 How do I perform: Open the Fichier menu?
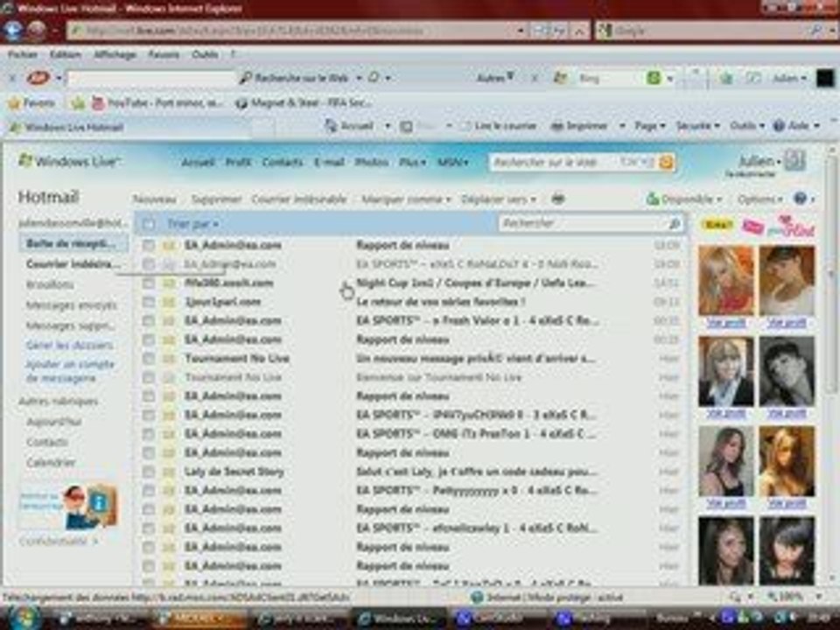pyautogui.click(x=23, y=54)
